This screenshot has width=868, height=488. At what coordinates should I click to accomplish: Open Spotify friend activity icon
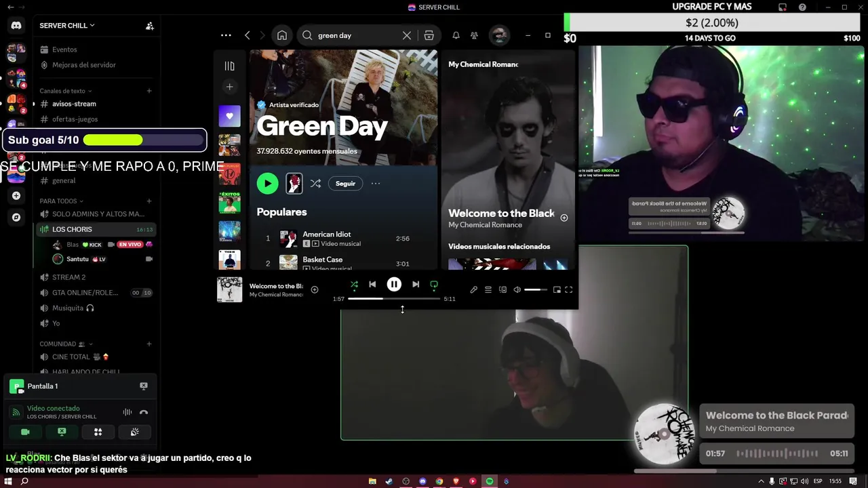pos(474,35)
